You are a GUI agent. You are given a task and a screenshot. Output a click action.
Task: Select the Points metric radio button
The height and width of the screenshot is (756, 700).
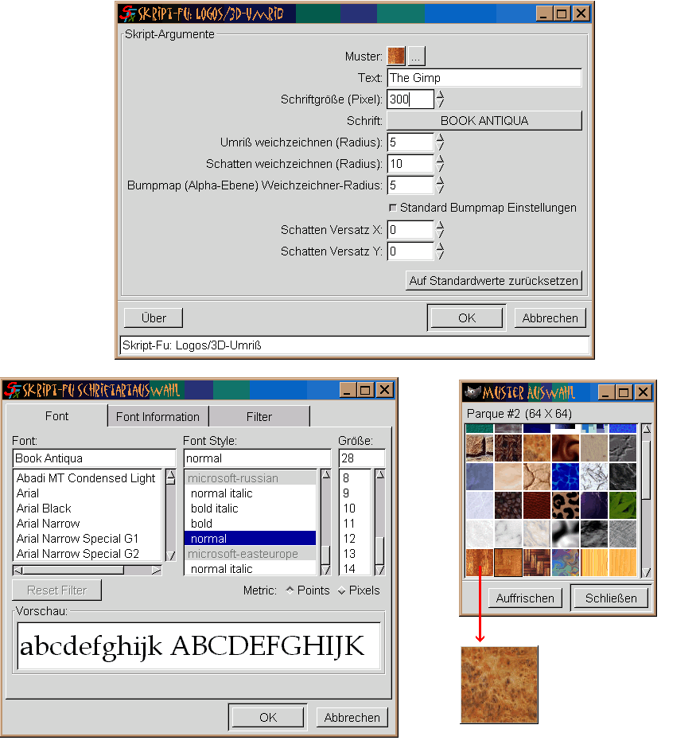(290, 590)
